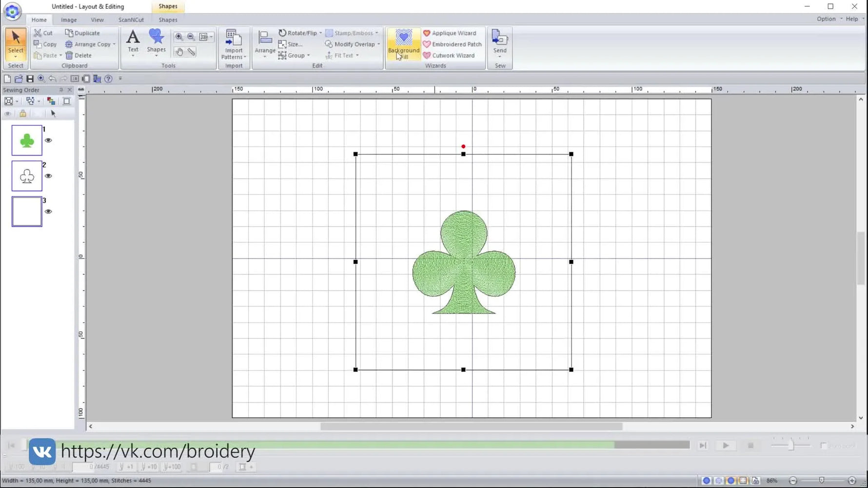The image size is (868, 488).
Task: Open the zoom-to-fit dropdown arrow
Action: tap(211, 37)
